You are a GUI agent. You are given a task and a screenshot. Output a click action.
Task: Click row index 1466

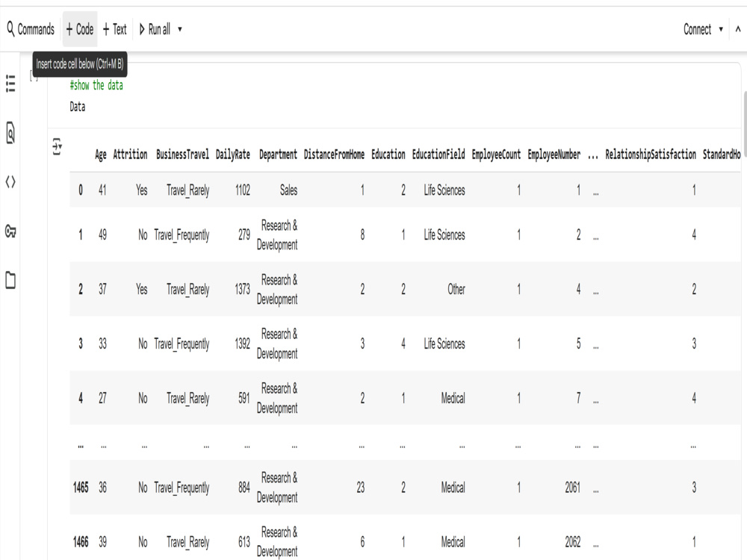click(81, 542)
